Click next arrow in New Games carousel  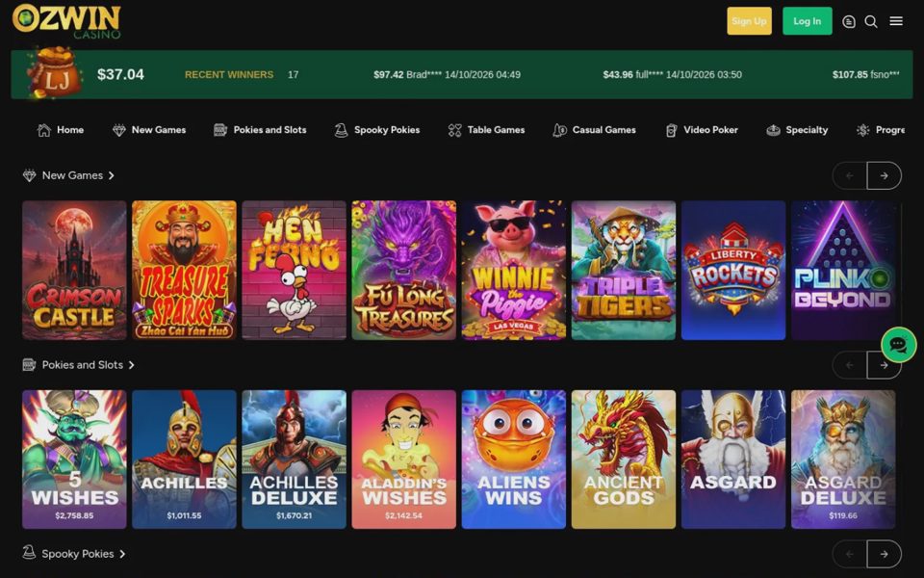pos(884,175)
